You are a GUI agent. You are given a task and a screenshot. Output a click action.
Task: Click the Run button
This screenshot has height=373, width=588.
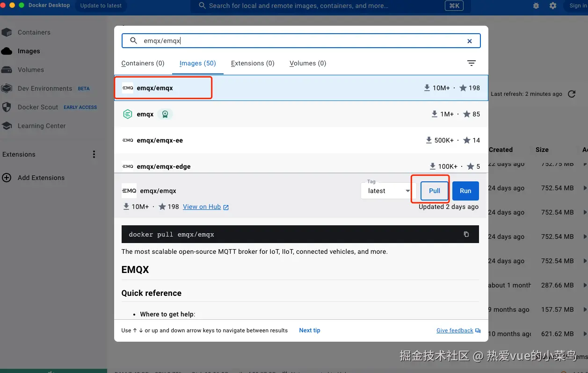(x=465, y=191)
